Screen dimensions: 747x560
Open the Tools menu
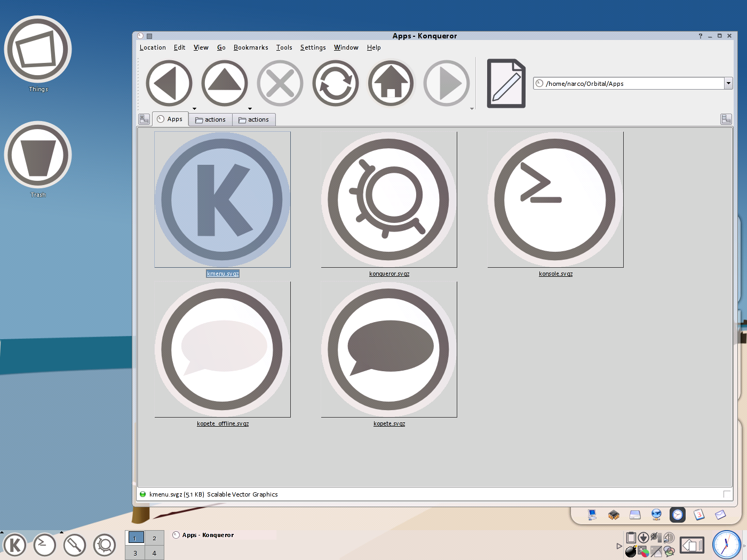click(x=284, y=47)
